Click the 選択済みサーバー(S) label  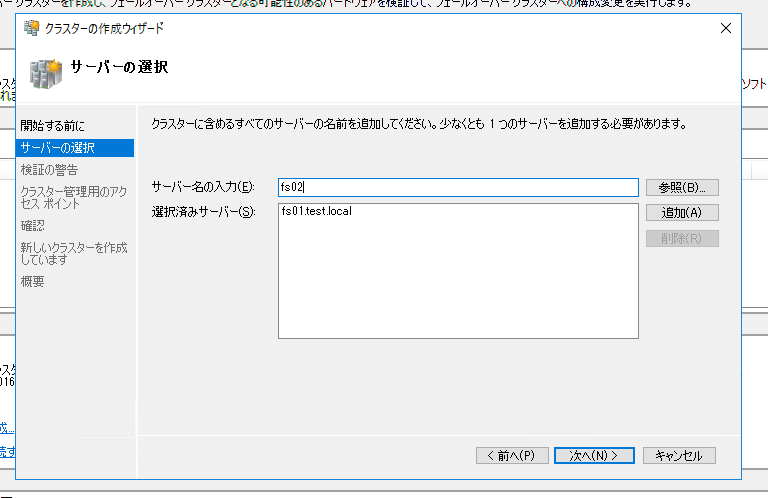click(203, 212)
